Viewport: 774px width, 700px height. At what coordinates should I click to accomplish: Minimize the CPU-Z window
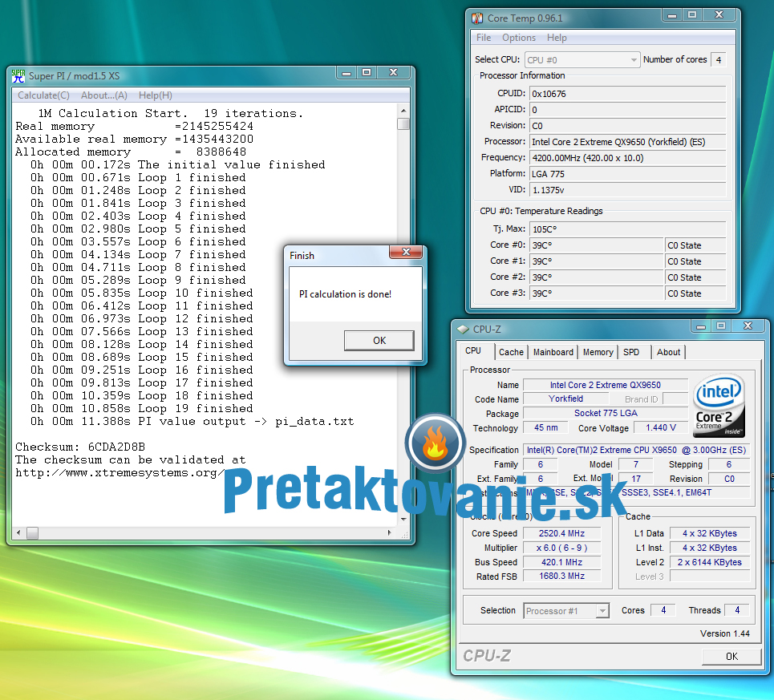701,326
